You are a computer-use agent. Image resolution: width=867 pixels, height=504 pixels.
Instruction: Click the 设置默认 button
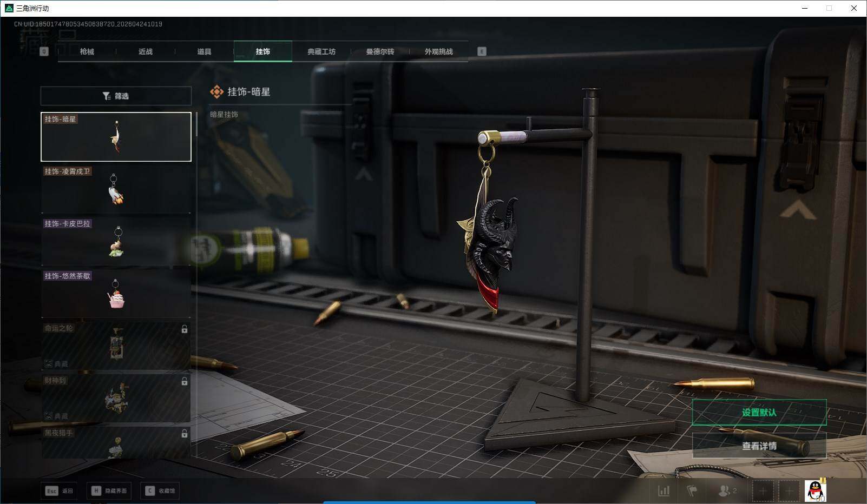coord(759,413)
